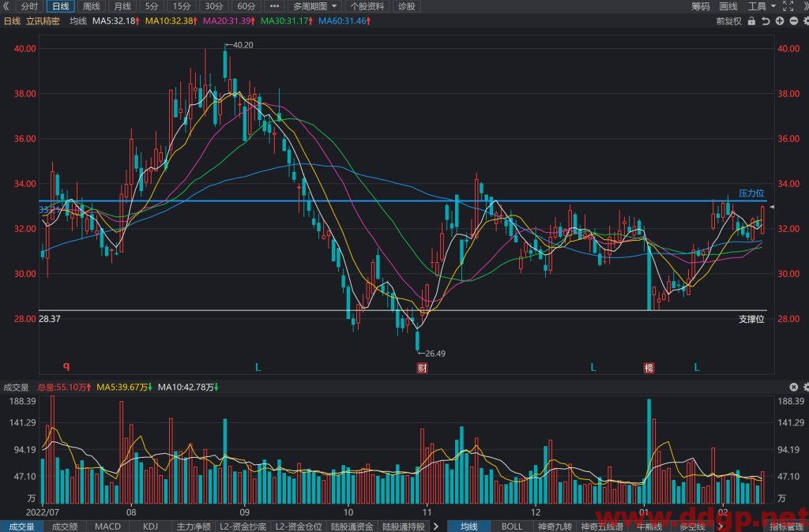This screenshot has height=532, width=809.
Task: Select the 15分 timeframe
Action: [182, 6]
